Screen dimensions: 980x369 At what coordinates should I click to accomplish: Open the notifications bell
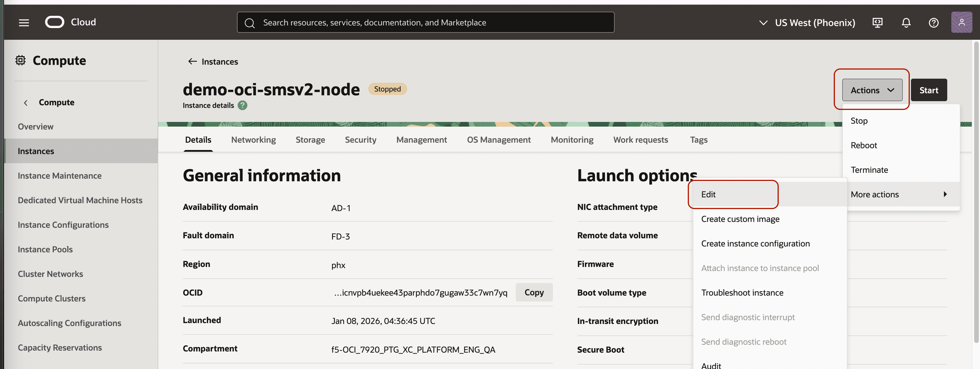906,23
